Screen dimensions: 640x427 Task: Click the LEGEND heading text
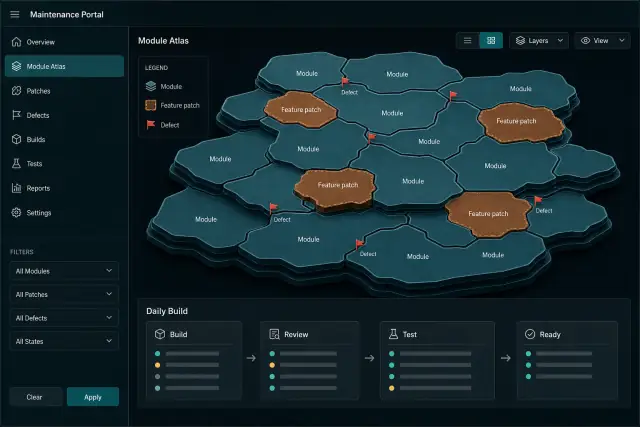pyautogui.click(x=156, y=68)
